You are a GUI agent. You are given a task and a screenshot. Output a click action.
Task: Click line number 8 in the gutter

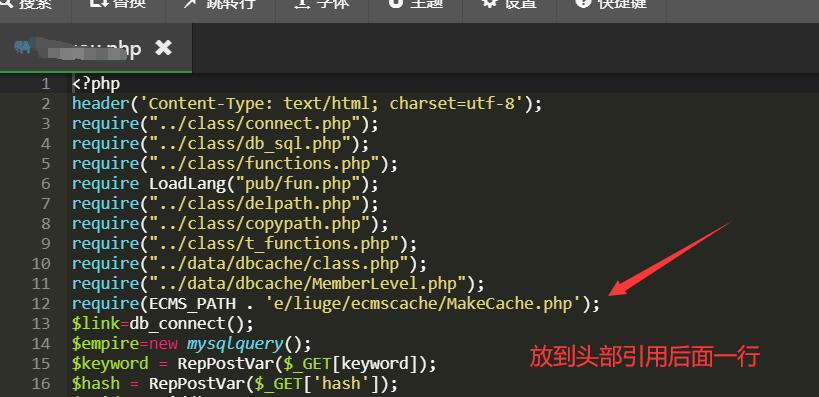tap(45, 224)
